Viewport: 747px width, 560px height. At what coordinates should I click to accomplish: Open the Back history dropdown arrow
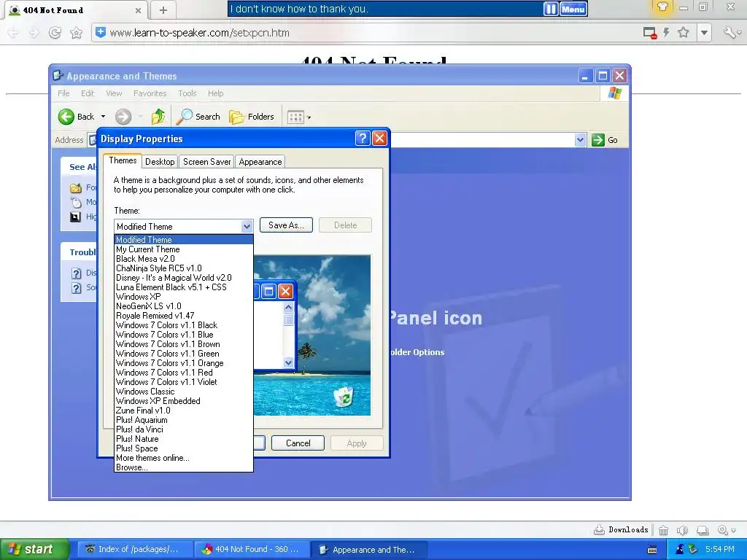[x=103, y=116]
